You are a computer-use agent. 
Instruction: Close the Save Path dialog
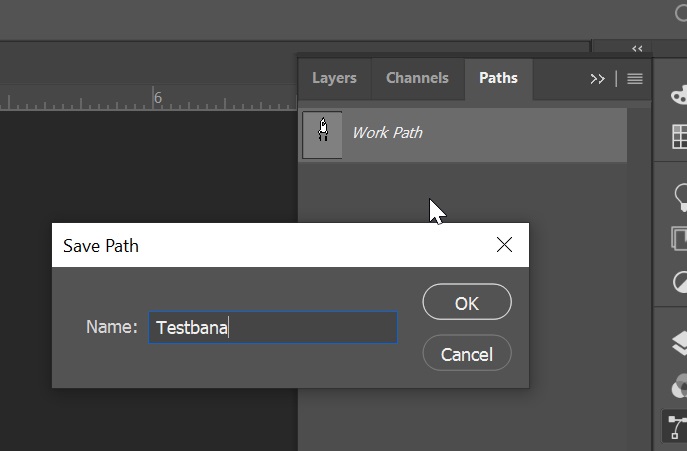pyautogui.click(x=504, y=245)
